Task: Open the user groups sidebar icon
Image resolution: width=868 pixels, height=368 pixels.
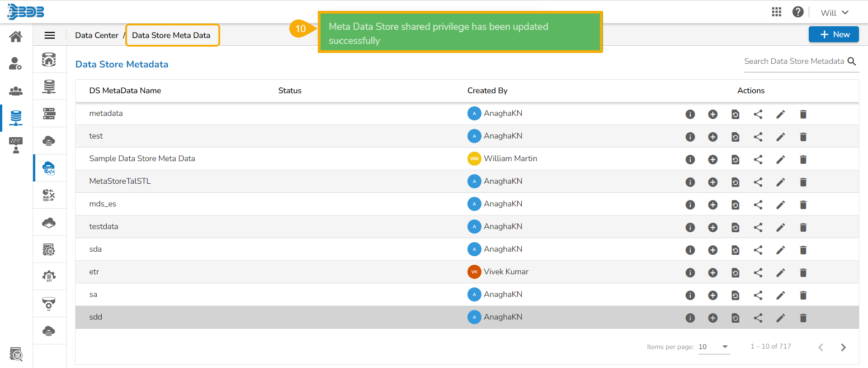Action: click(x=16, y=91)
